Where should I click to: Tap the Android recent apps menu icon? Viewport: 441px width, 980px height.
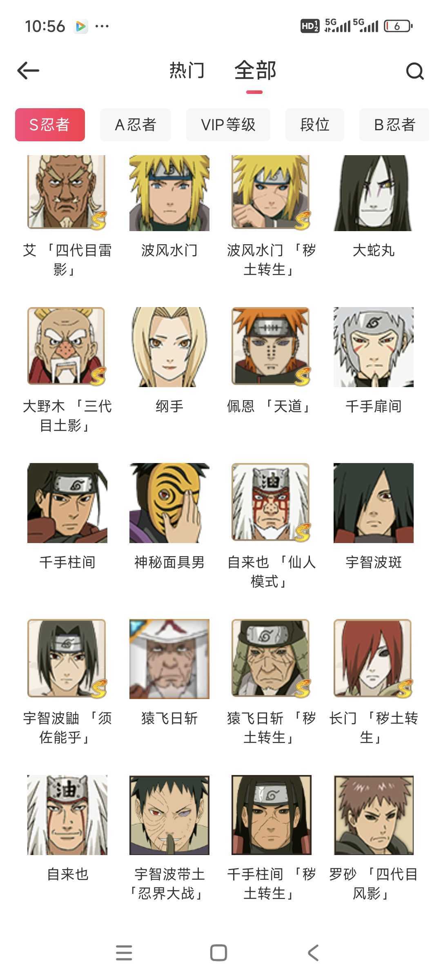(x=124, y=953)
